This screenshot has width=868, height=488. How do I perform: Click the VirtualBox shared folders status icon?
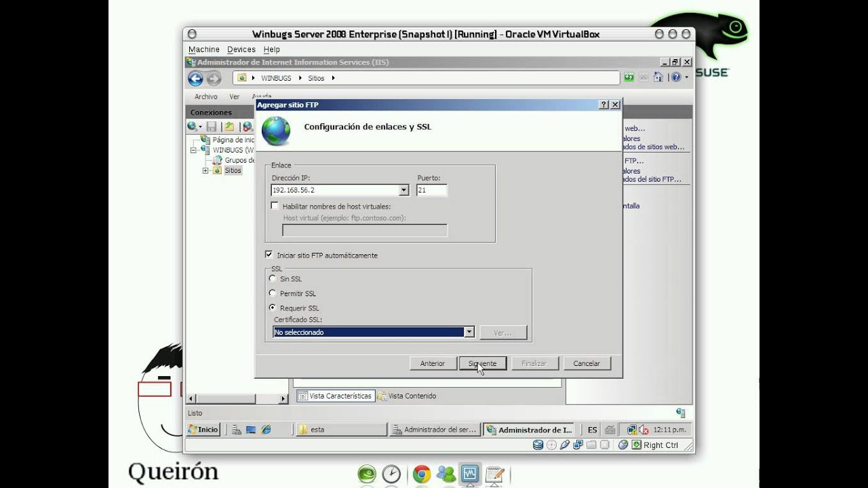[x=592, y=445]
